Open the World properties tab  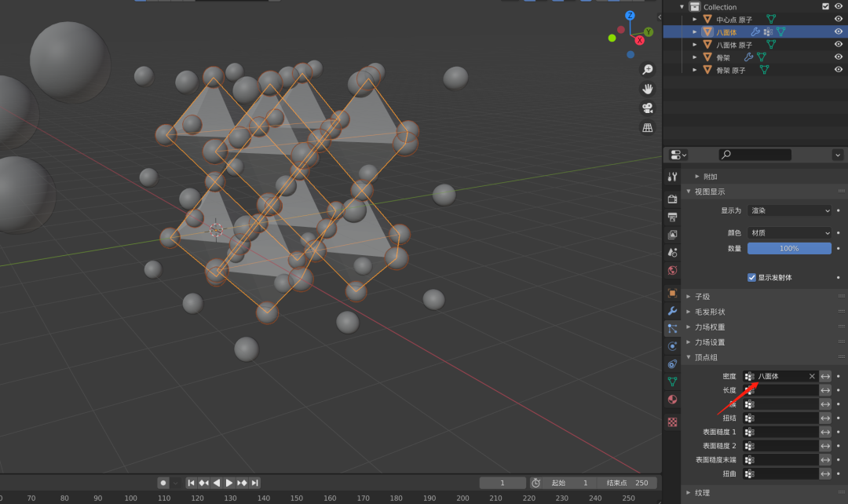point(672,270)
